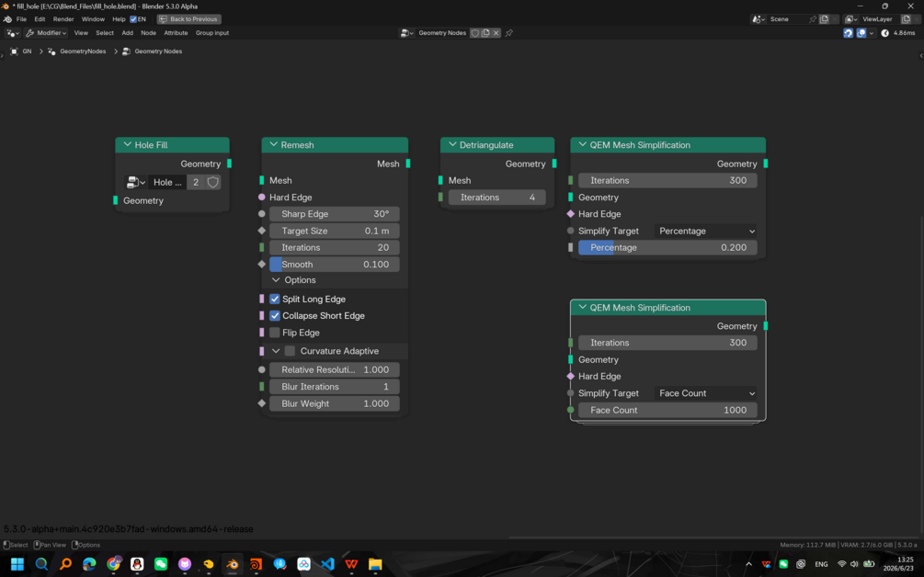Open the node editor View menu
Viewport: 924px width, 577px height.
click(x=81, y=33)
